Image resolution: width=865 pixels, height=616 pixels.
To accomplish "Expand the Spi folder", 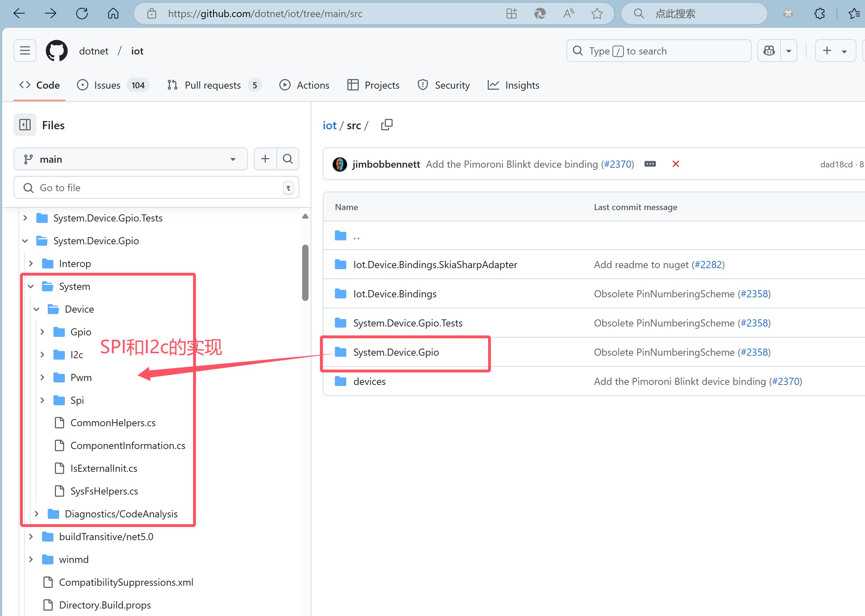I will 42,400.
